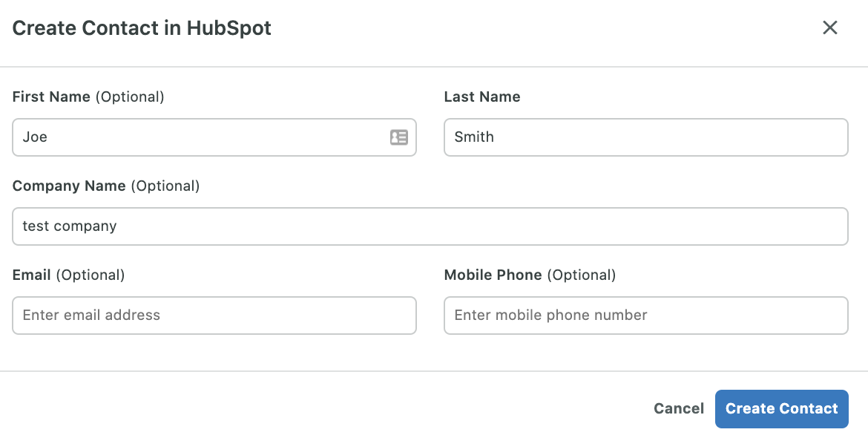Close the Create Contact dialog with X
Viewport: 868px width, 438px height.
tap(830, 27)
